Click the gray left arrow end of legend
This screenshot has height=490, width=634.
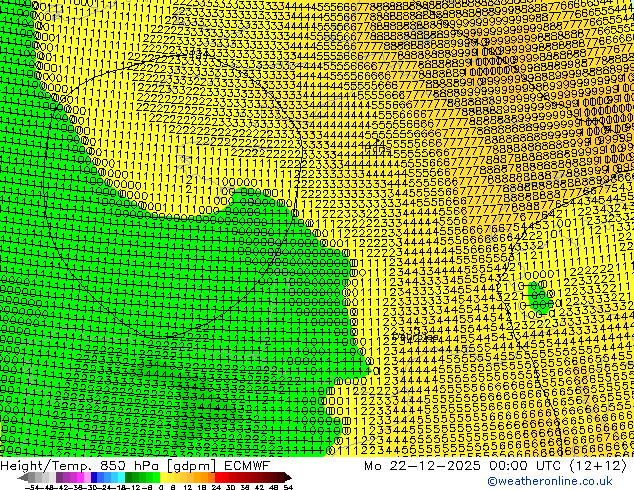pyautogui.click(x=23, y=478)
